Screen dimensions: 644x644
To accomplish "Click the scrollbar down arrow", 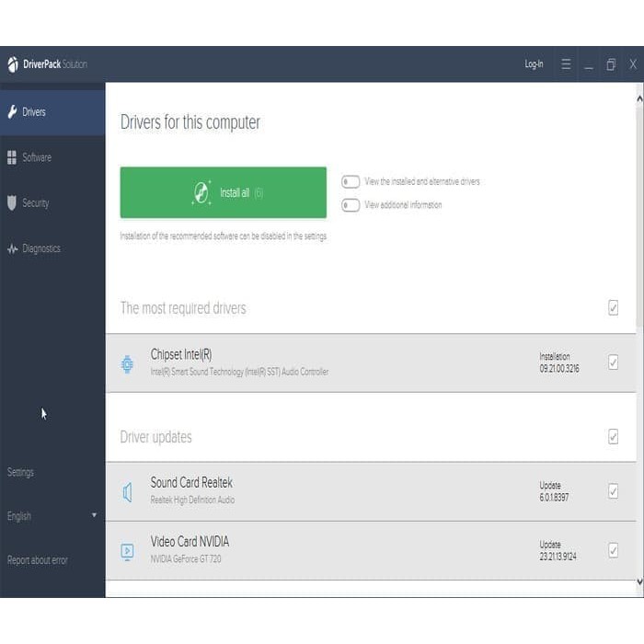I will [639, 581].
